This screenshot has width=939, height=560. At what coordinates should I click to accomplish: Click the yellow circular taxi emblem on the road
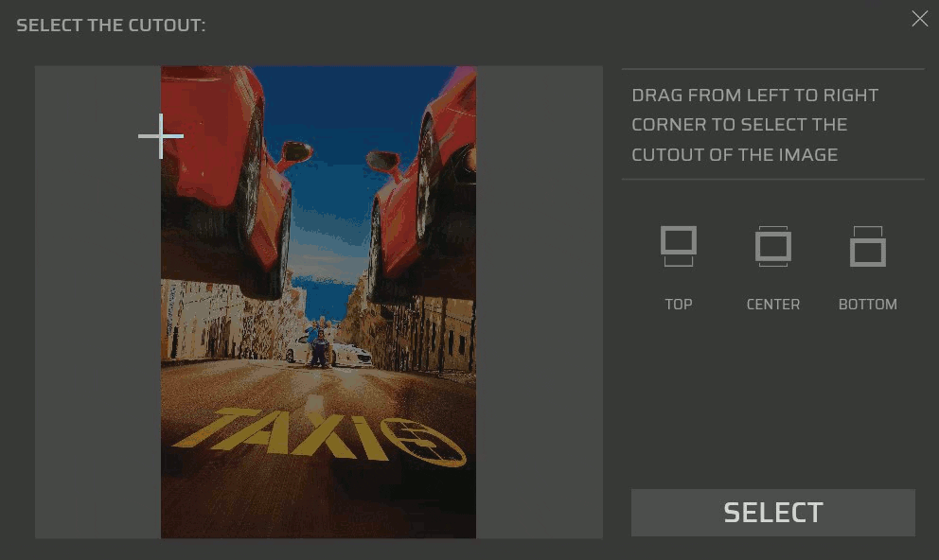(x=423, y=442)
